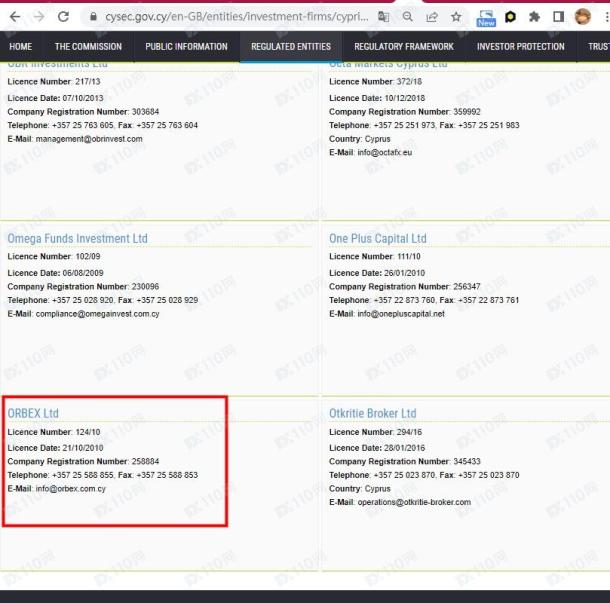
Task: Open PUBLIC INFORMATION menu
Action: click(x=186, y=47)
